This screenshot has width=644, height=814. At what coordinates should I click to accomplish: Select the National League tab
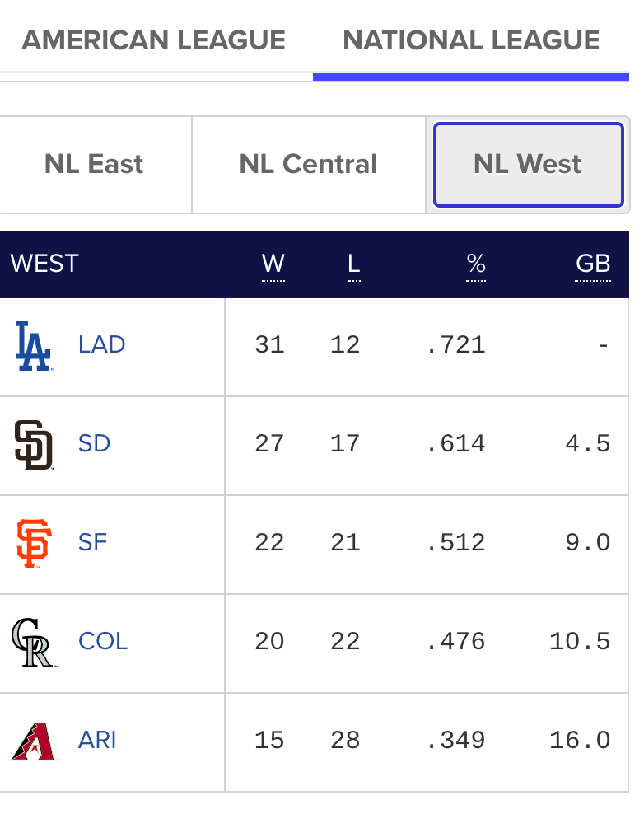pyautogui.click(x=471, y=40)
